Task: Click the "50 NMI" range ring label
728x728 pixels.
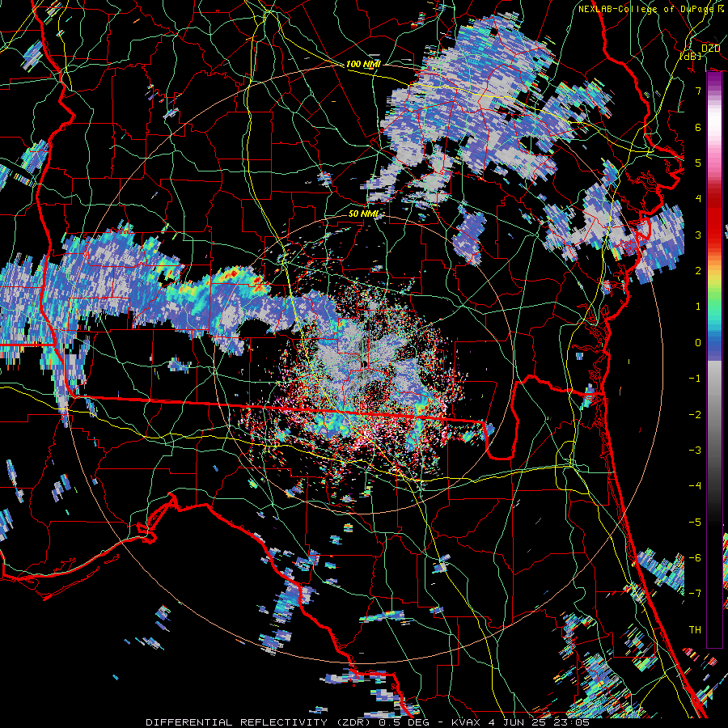Action: click(363, 214)
